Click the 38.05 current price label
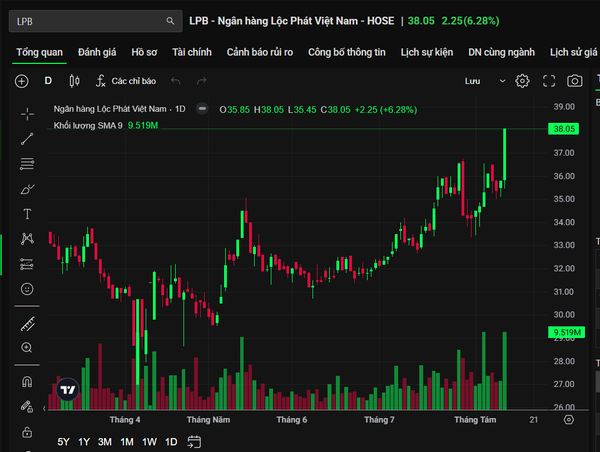This screenshot has height=452, width=600. [564, 129]
